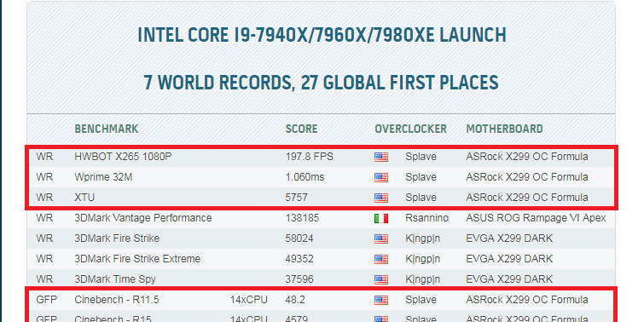Click the MOTHERBOARD column header
This screenshot has height=322, width=644.
504,129
